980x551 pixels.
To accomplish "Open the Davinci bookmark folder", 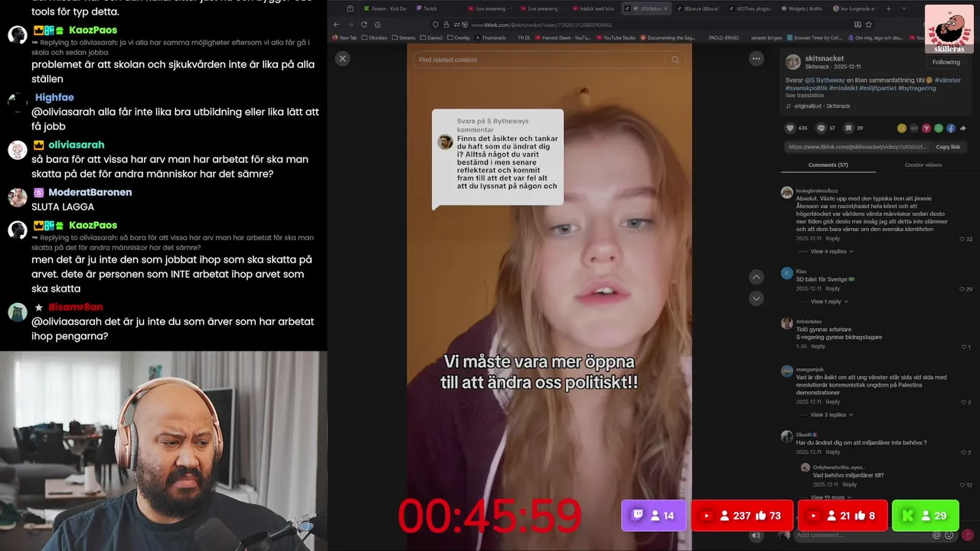I will 431,37.
